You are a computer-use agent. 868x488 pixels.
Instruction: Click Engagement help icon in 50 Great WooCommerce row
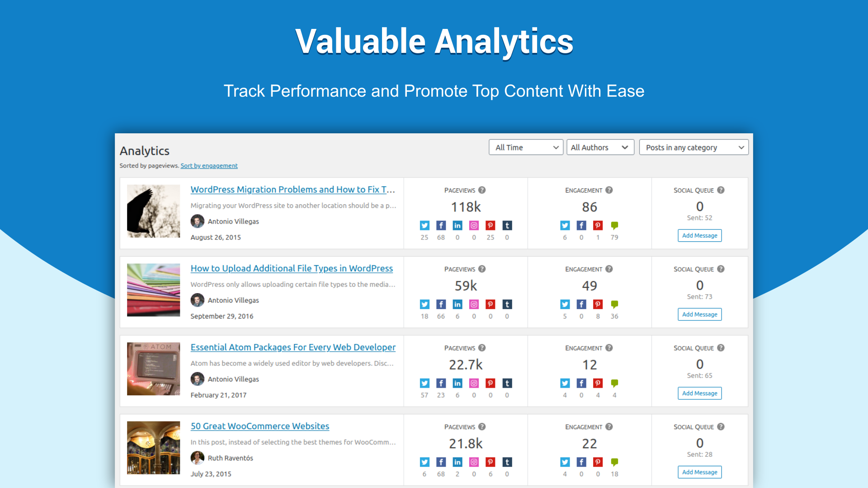609,427
